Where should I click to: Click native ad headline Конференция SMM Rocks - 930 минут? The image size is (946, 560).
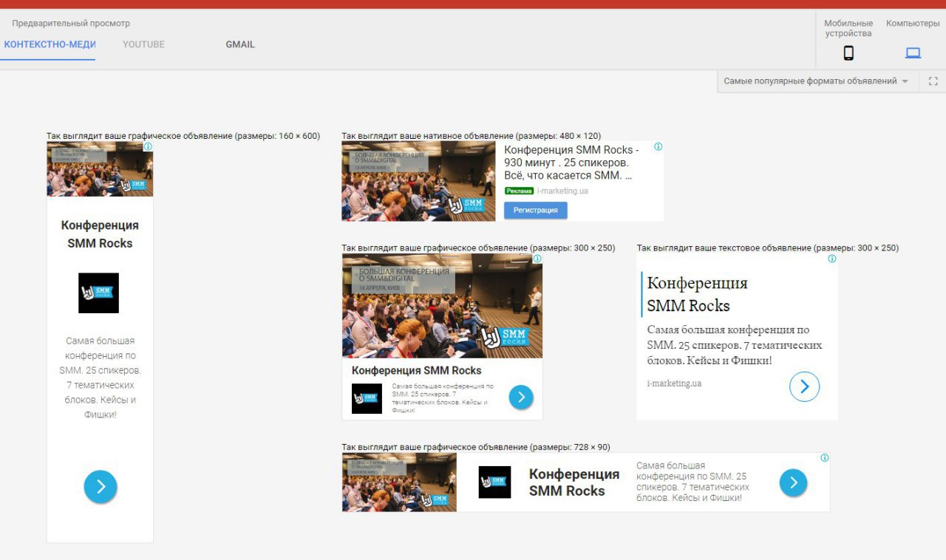click(571, 163)
